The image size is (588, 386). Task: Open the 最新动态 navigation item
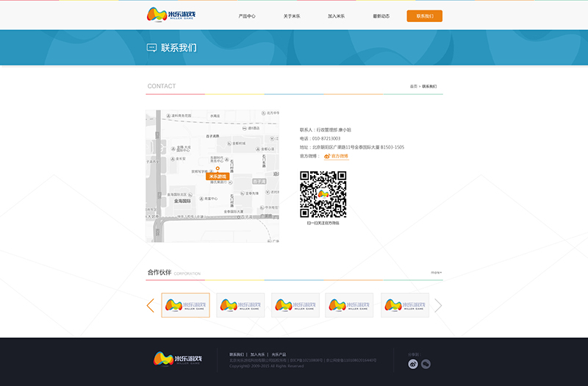click(381, 16)
